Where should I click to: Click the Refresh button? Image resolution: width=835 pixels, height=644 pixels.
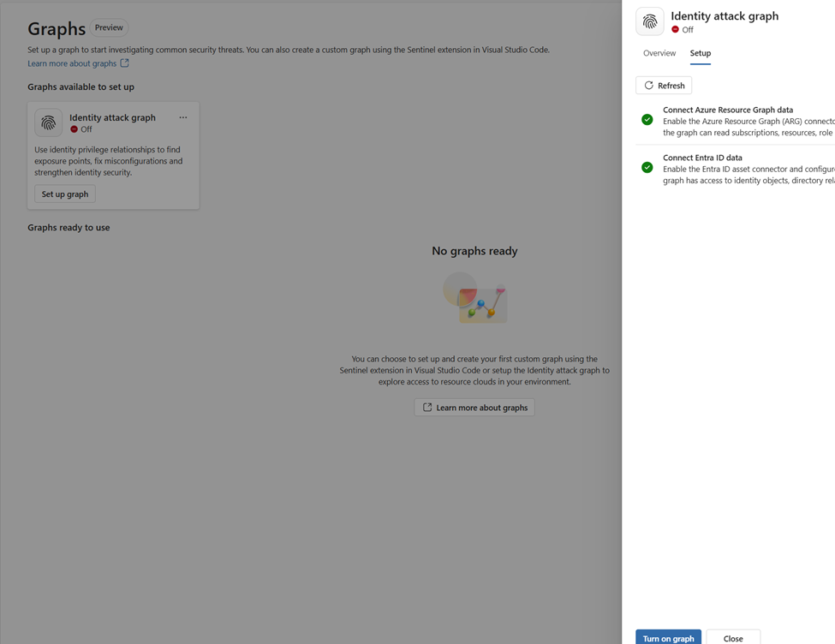(x=664, y=86)
